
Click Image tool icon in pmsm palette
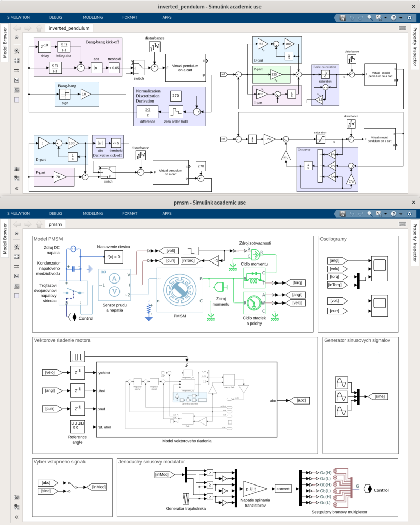coord(17,286)
